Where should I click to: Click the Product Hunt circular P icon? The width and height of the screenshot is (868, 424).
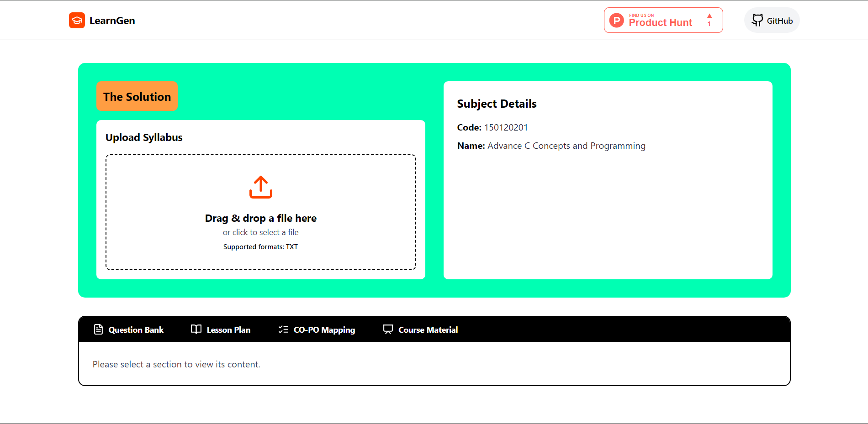(x=617, y=20)
